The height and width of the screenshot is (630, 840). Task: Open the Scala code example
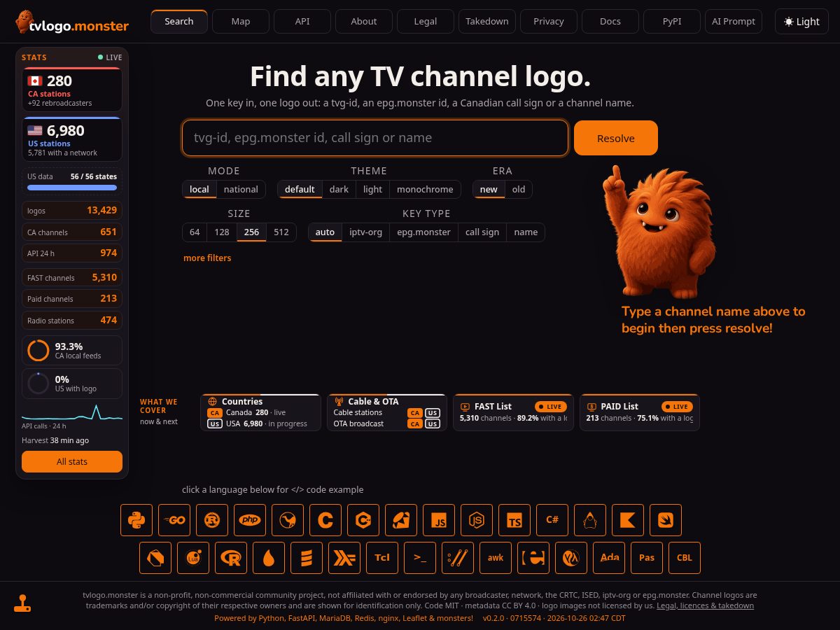(307, 558)
